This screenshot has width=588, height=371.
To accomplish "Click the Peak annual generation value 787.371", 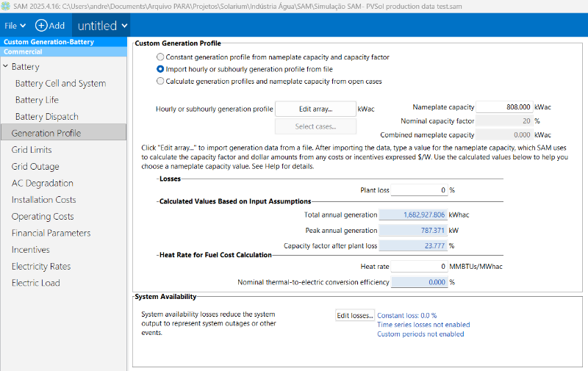I will (413, 231).
